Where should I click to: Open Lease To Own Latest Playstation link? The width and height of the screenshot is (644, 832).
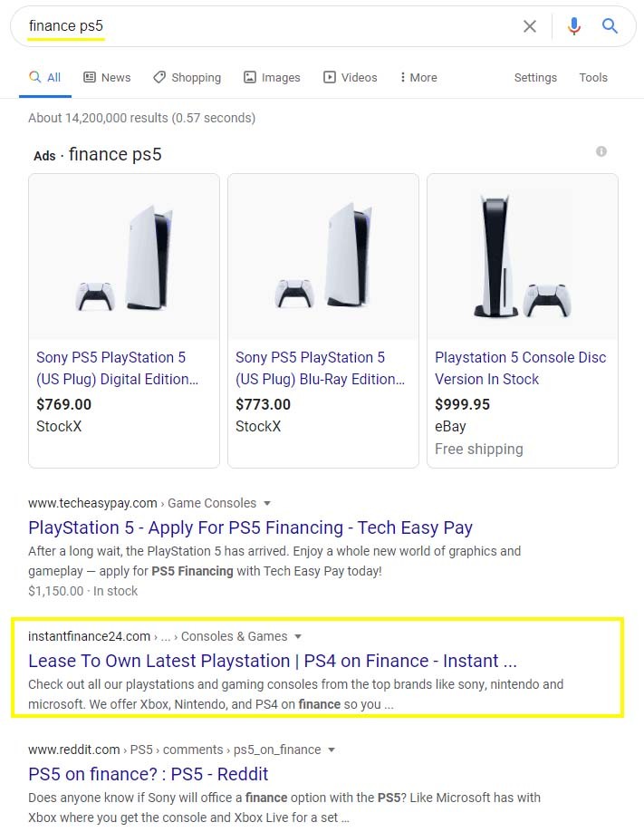pos(272,660)
